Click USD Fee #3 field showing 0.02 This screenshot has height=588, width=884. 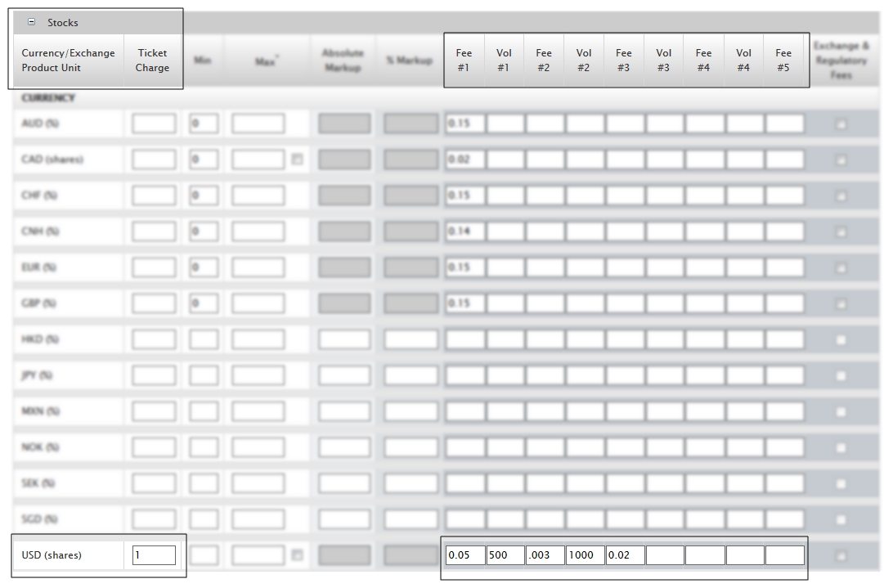pos(625,555)
